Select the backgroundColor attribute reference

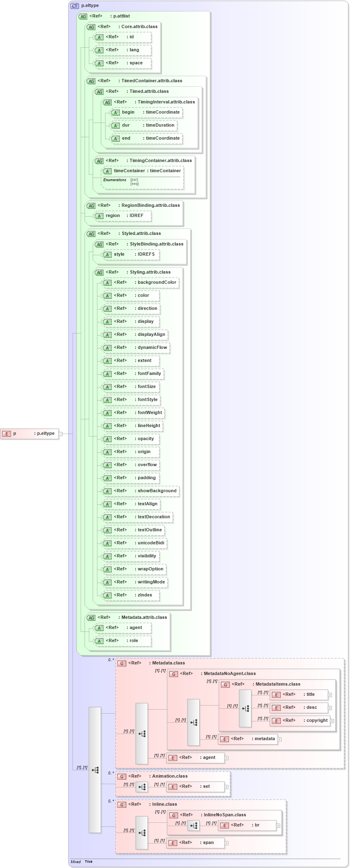click(x=140, y=283)
